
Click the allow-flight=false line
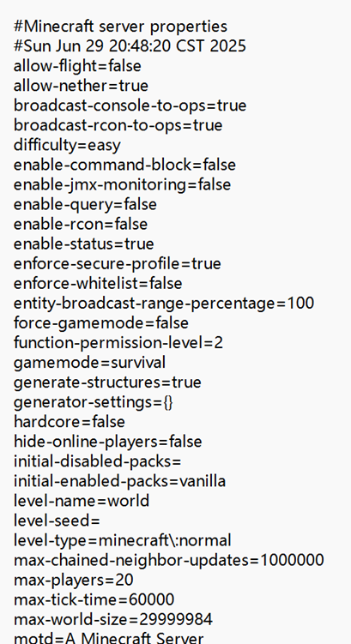(77, 66)
